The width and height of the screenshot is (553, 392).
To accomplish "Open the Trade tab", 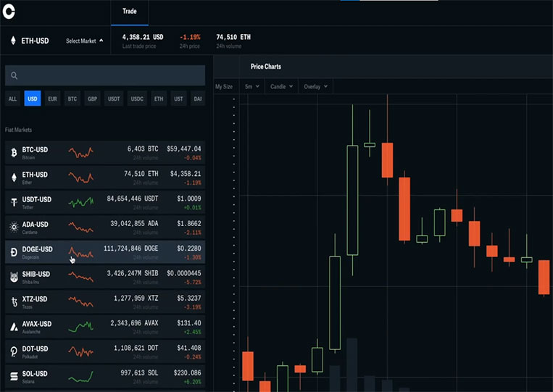I will click(x=130, y=12).
